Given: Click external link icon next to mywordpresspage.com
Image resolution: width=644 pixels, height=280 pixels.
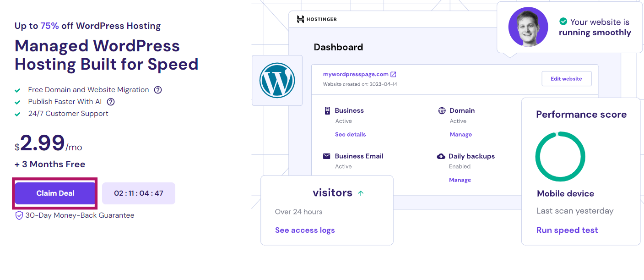Looking at the screenshot, I should click(393, 74).
